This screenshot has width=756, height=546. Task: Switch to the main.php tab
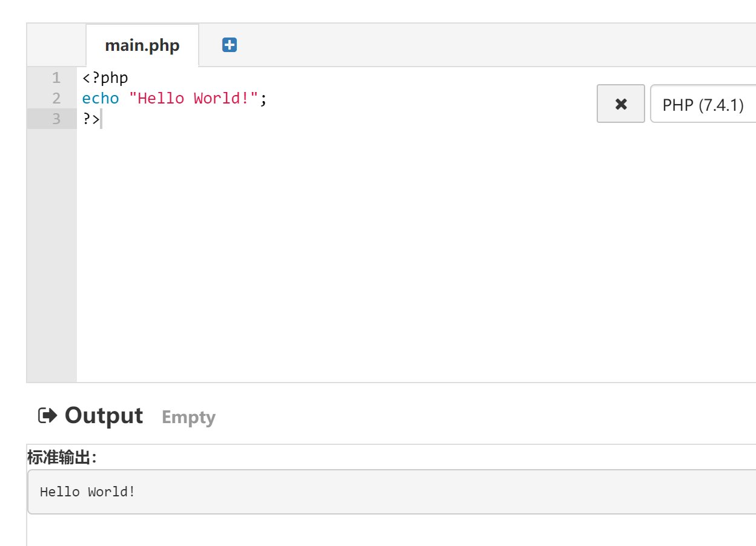142,45
